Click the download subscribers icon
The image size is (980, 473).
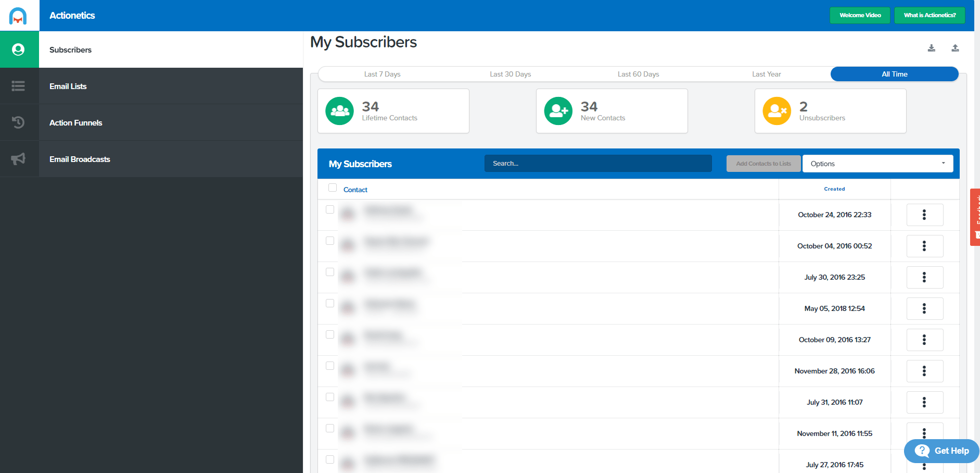tap(932, 48)
